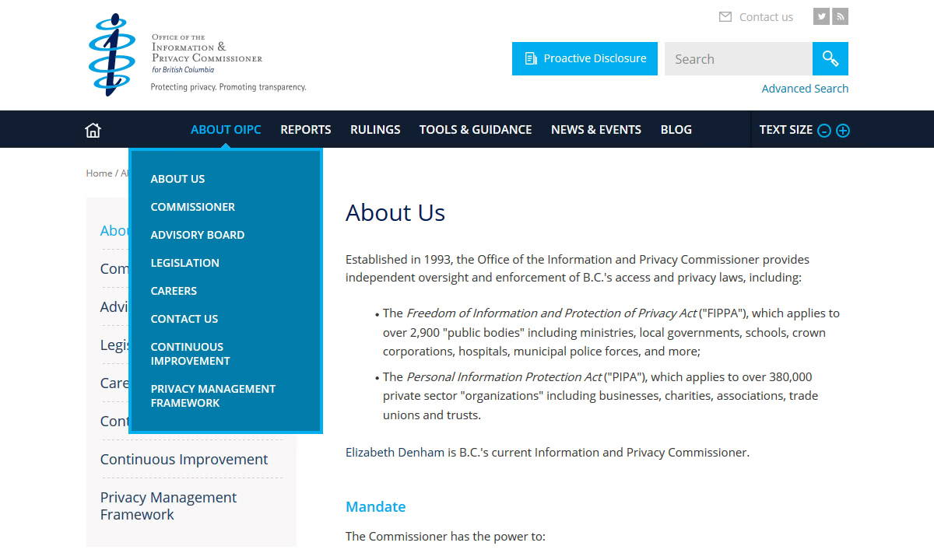Click the TEXT SIZE label
Viewport: 934px width, 560px height.
[786, 130]
